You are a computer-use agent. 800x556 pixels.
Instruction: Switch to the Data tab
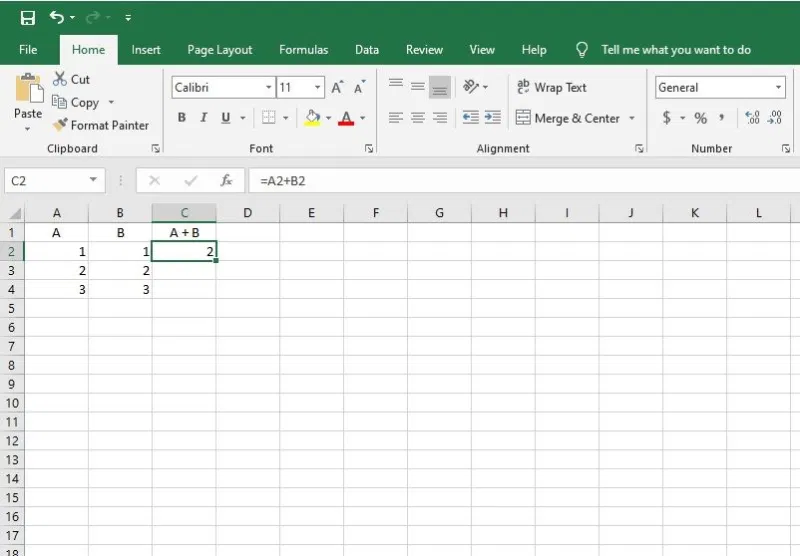pyautogui.click(x=367, y=49)
